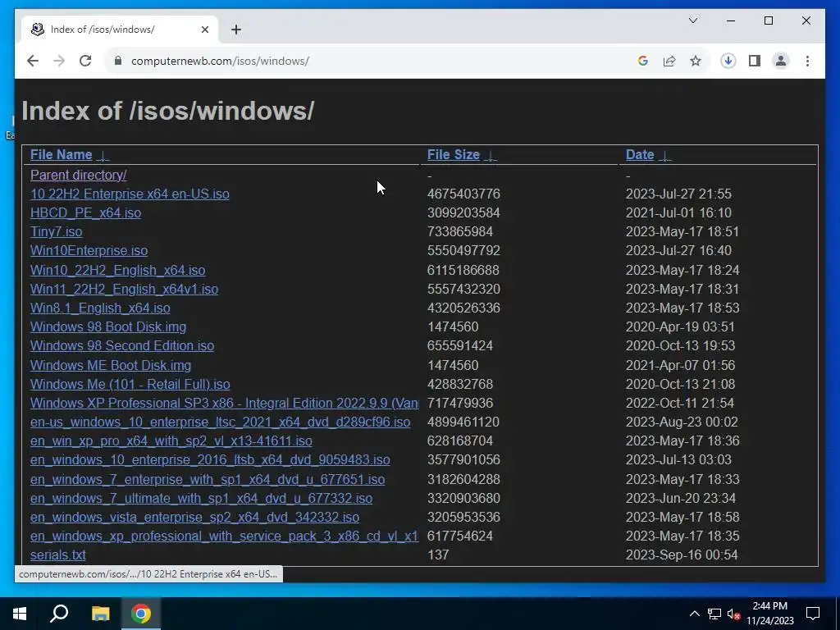Open Windows ME Boot Disk.img link
The image size is (840, 630).
111,365
